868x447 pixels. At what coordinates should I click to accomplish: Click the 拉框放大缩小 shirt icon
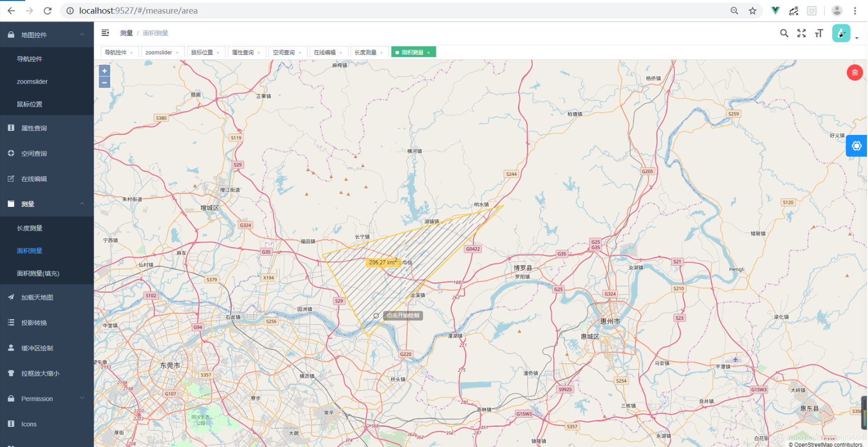point(11,373)
